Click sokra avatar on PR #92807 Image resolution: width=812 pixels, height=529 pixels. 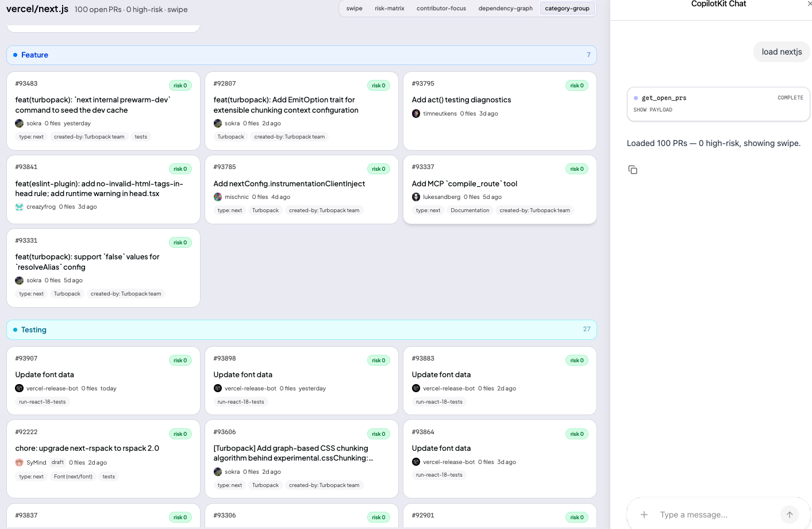pos(217,124)
